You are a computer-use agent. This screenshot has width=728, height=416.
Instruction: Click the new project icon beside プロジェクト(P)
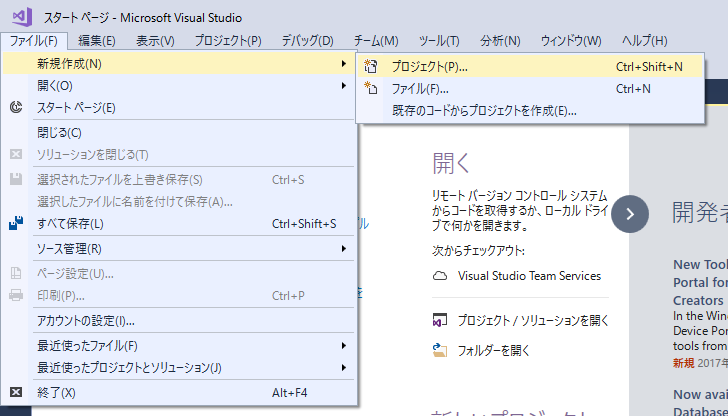click(370, 66)
